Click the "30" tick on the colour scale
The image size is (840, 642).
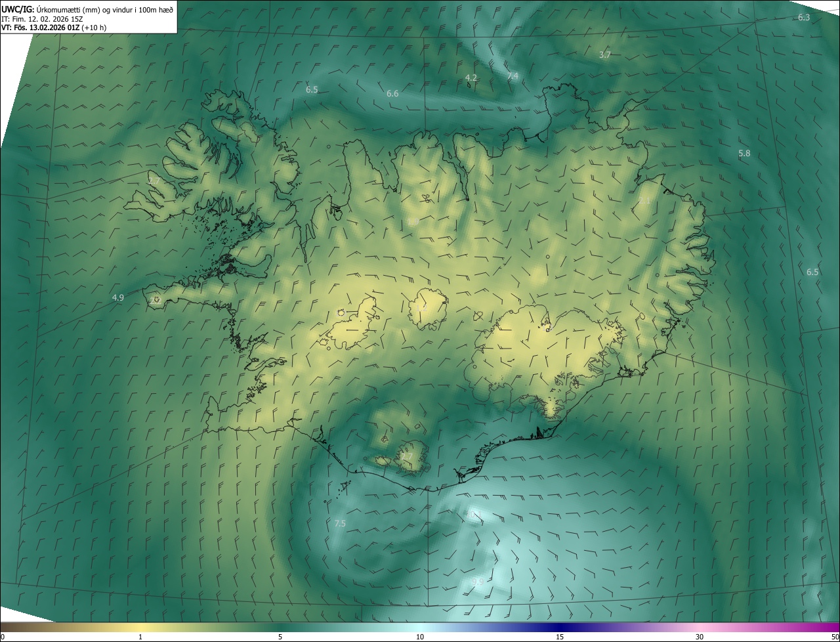click(x=700, y=637)
